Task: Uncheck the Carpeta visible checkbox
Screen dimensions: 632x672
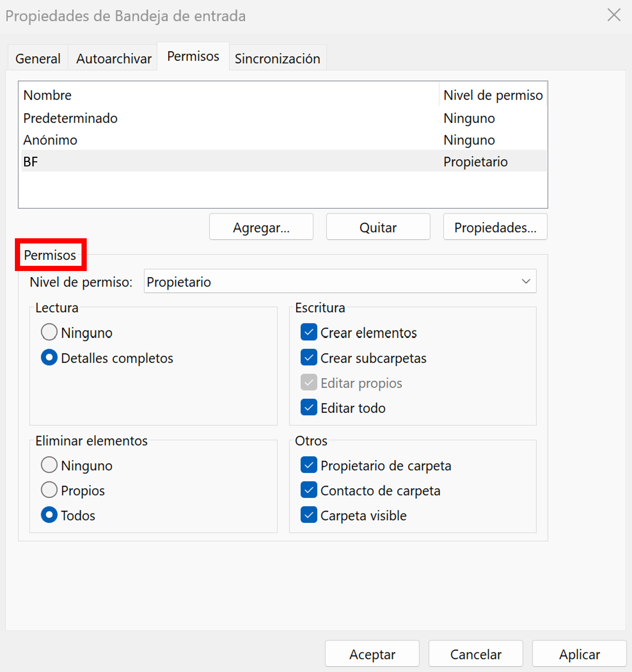Action: 309,515
